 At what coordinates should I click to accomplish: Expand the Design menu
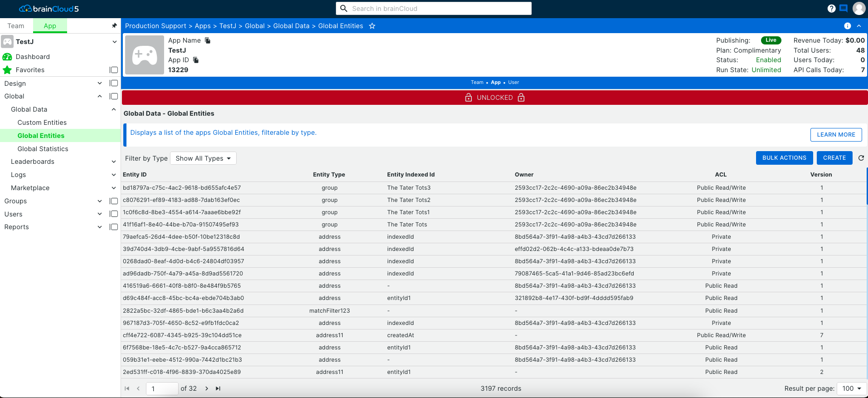100,83
